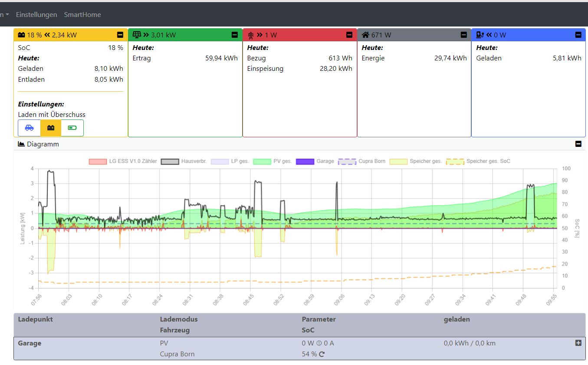Toggle Garage legend series
This screenshot has width=588, height=365.
click(x=315, y=161)
